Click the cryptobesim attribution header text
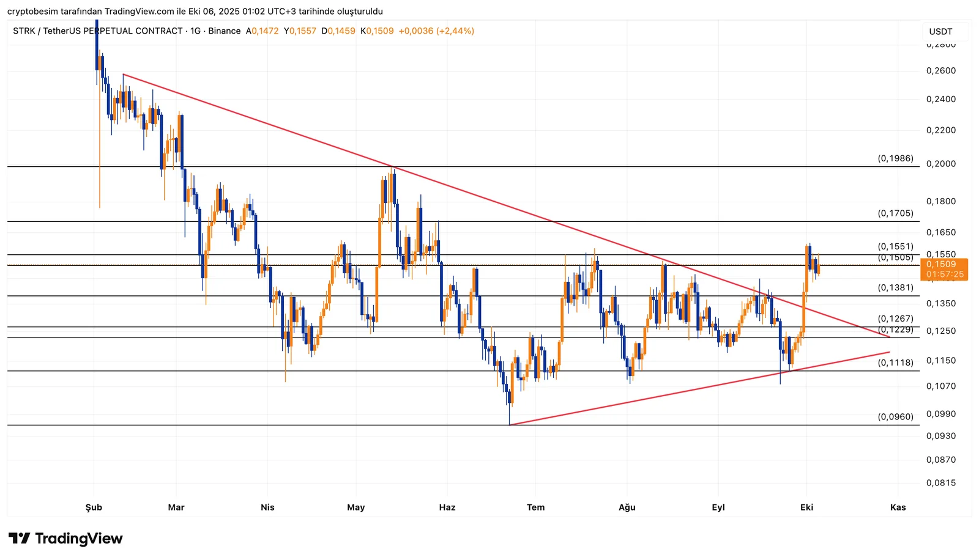The image size is (979, 560). (x=195, y=12)
